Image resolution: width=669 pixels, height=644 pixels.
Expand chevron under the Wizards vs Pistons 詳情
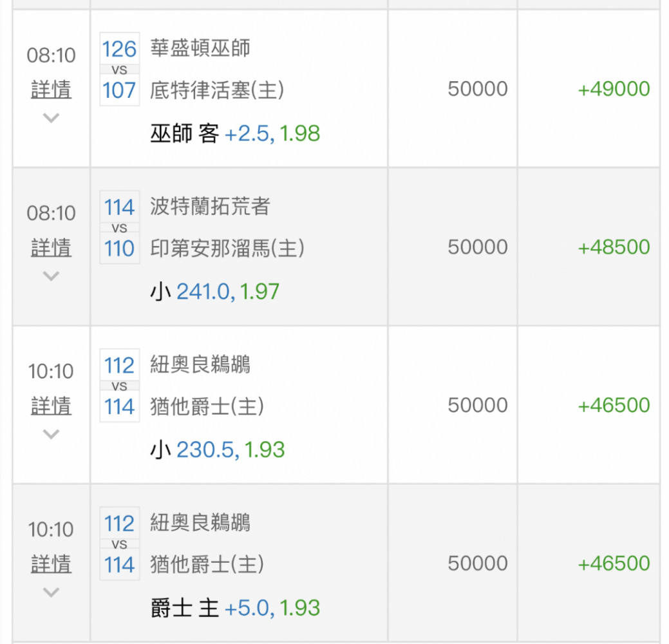tap(52, 117)
